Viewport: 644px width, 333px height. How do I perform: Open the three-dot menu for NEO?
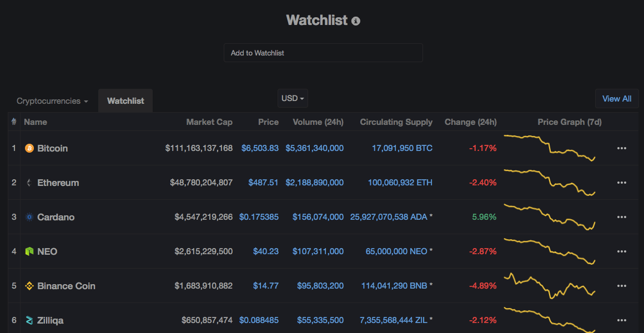pyautogui.click(x=621, y=251)
